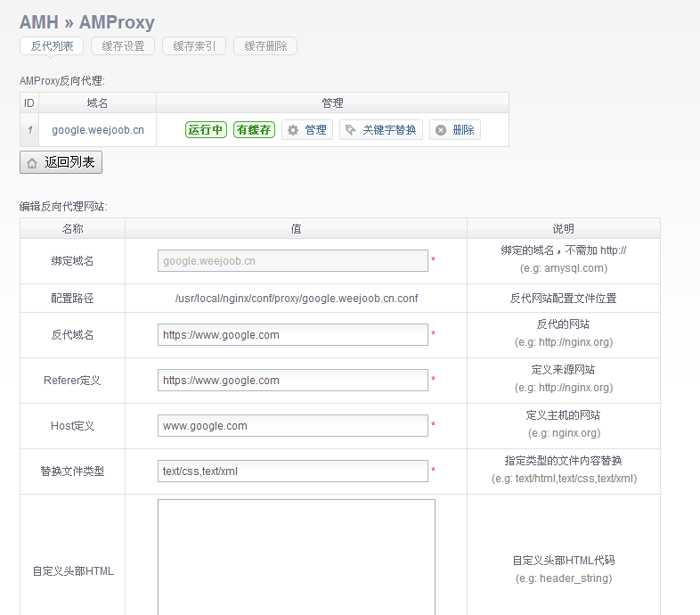Image resolution: width=700 pixels, height=615 pixels.
Task: Focus the 反代域名 input field
Action: tap(292, 335)
